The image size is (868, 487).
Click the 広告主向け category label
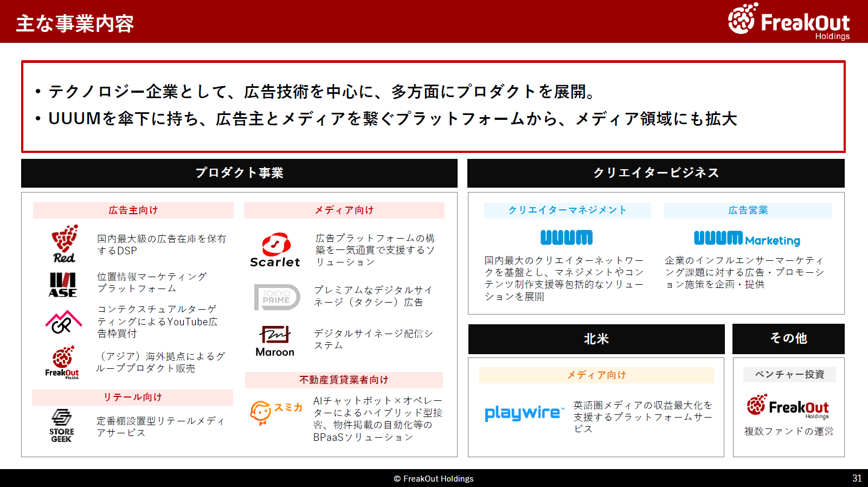pyautogui.click(x=133, y=210)
